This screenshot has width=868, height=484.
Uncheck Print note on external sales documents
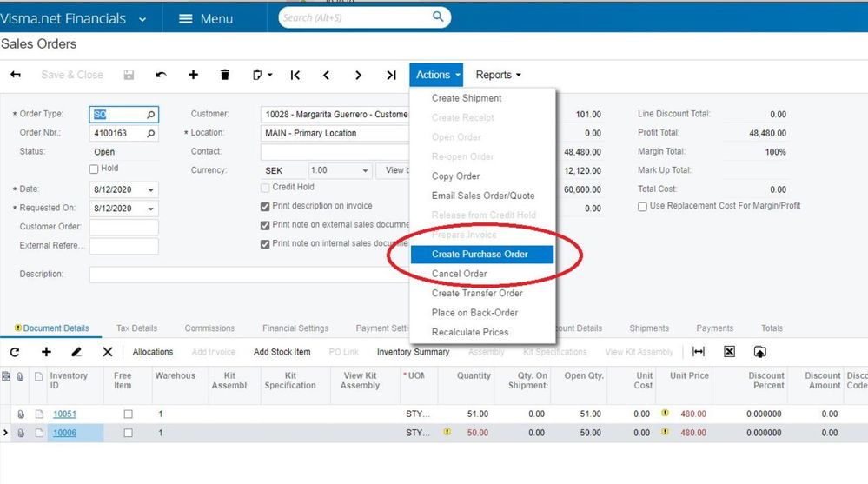(265, 225)
